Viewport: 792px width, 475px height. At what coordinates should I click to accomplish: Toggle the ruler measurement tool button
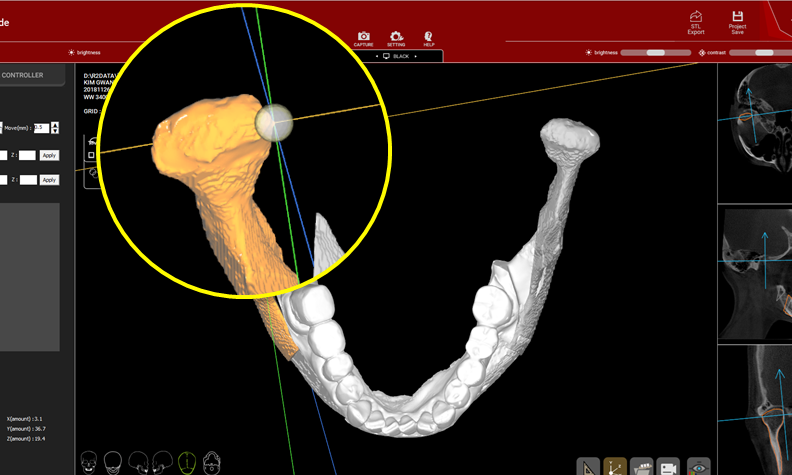[587, 466]
